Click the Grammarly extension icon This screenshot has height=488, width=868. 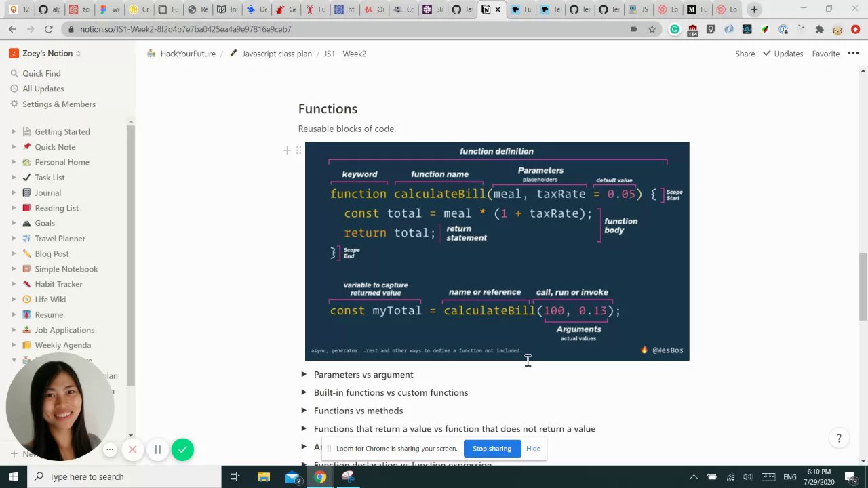[675, 29]
